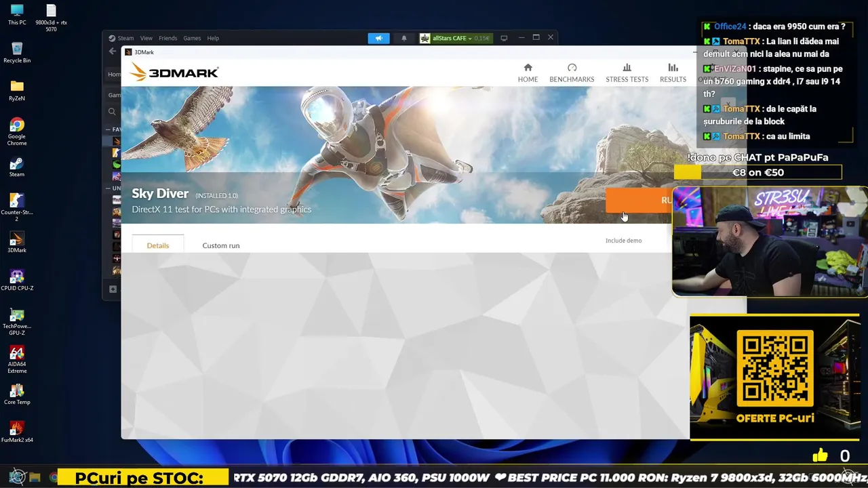Open the HOME section in 3DMark
The height and width of the screenshot is (488, 868).
pos(528,73)
